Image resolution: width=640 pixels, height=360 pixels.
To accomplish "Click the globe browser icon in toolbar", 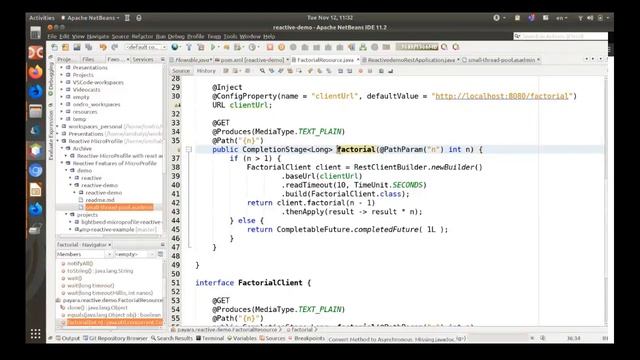I will pyautogui.click(x=175, y=47).
